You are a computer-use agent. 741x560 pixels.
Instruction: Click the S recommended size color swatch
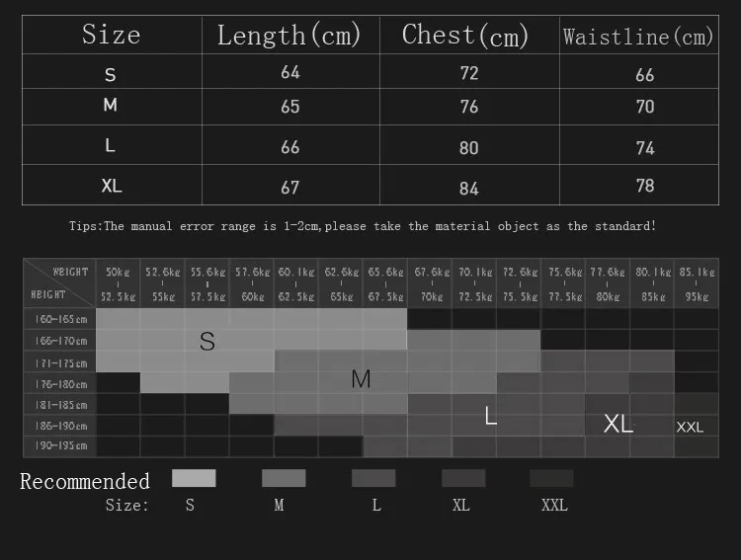194,478
